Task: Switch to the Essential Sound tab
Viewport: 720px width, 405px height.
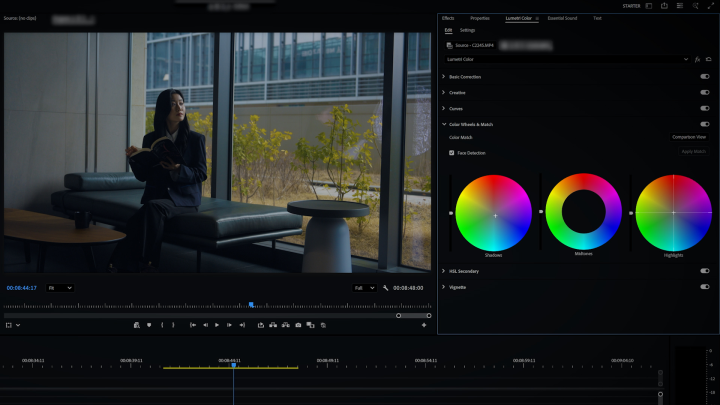Action: tap(562, 18)
